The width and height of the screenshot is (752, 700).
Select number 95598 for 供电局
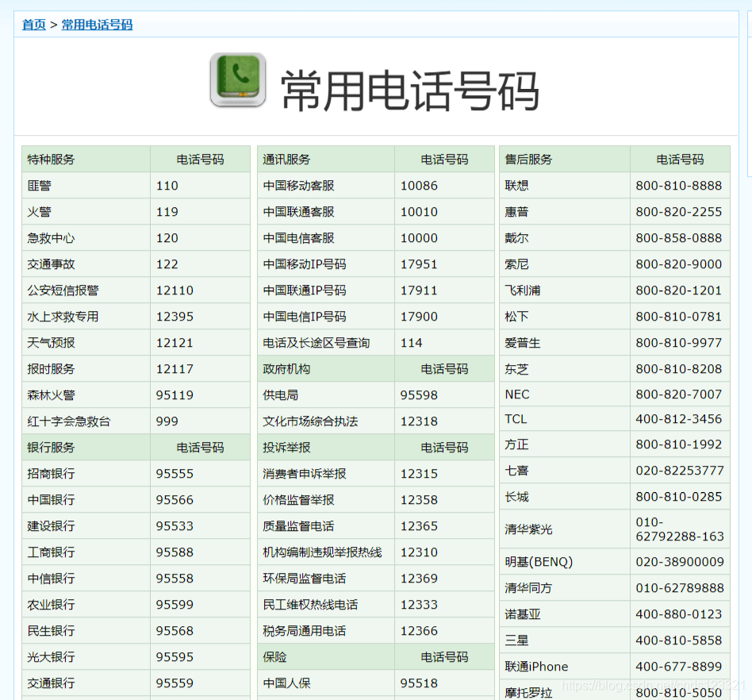coord(419,395)
